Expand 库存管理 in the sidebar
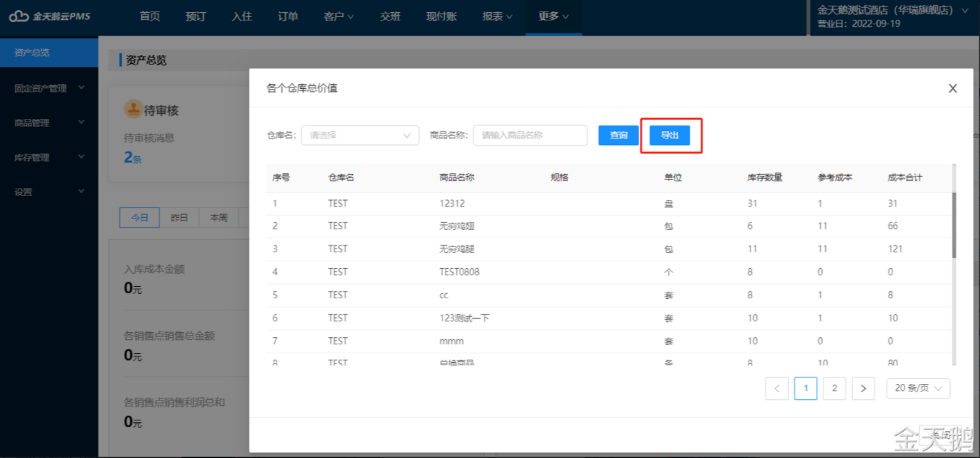The height and width of the screenshot is (458, 980). [49, 157]
